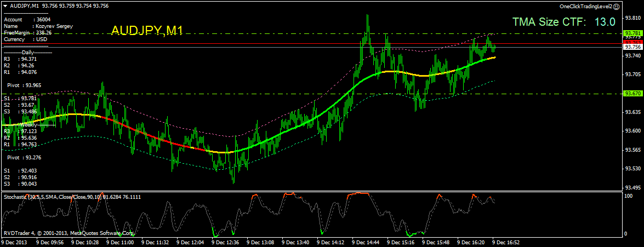Click the 9 Dec 16:20 time label
This screenshot has height=247, width=644.
point(471,243)
